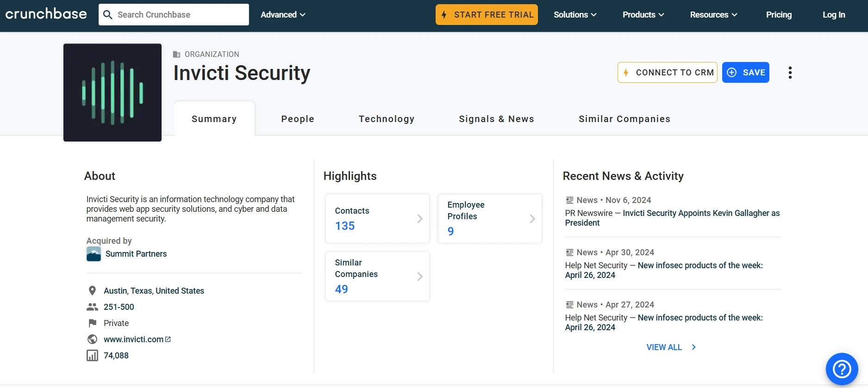
Task: Click CONNECT TO CRM button
Action: click(667, 73)
